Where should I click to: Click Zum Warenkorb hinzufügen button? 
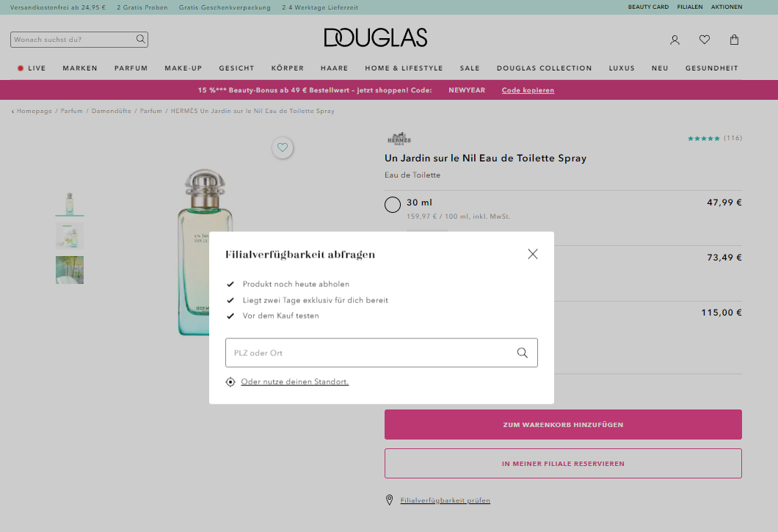coord(563,424)
